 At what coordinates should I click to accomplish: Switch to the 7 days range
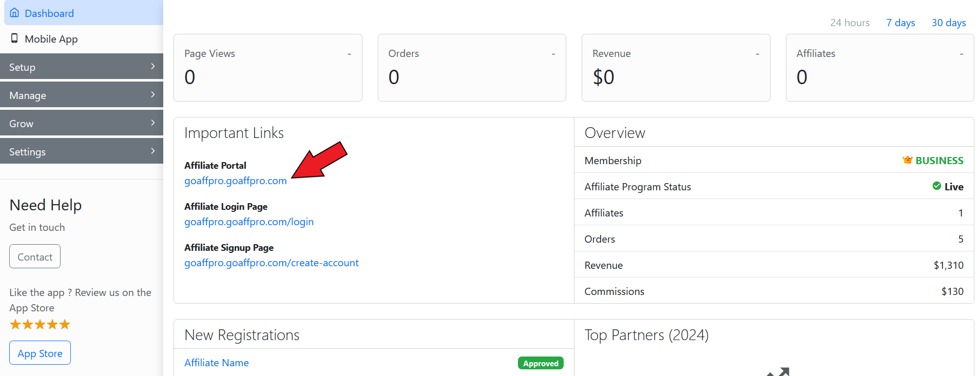900,23
